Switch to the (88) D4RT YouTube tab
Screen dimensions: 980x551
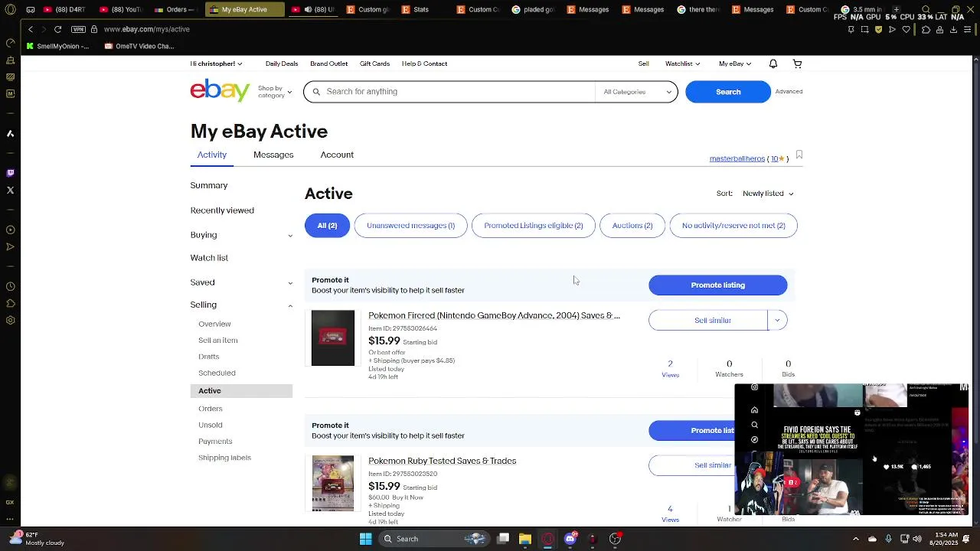(x=65, y=10)
